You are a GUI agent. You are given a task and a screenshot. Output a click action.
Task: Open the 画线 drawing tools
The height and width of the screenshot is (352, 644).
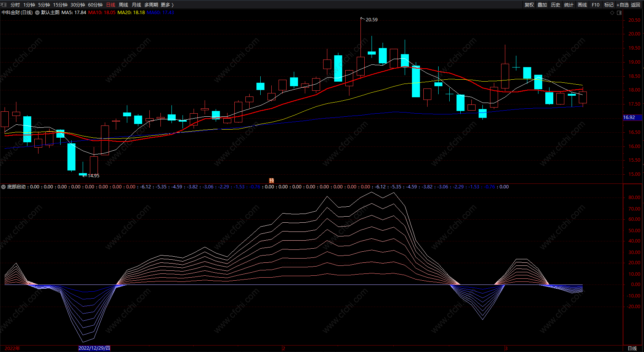pyautogui.click(x=582, y=5)
